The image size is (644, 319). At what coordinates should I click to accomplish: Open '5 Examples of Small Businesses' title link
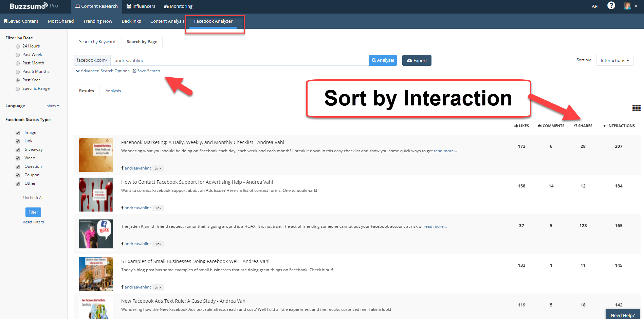[195, 261]
